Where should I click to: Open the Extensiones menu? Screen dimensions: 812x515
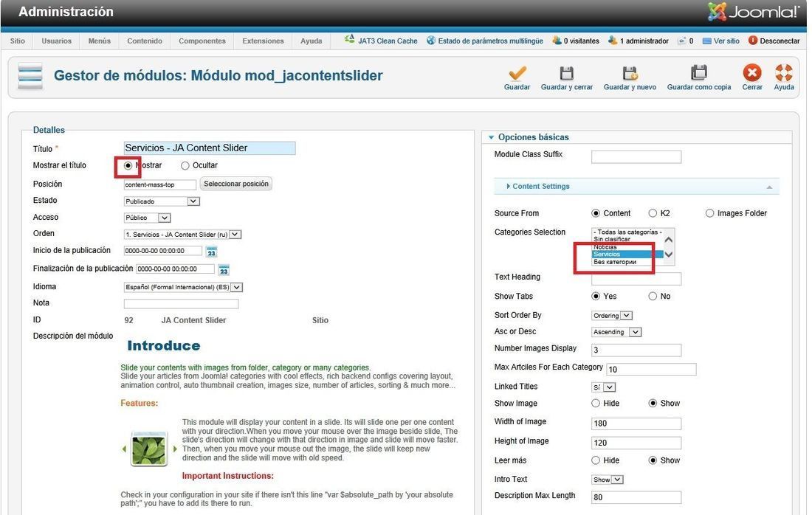click(x=263, y=41)
